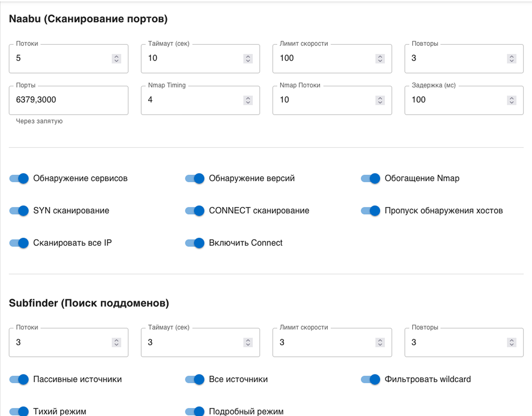Click the Naabu Лимит скорости spinner arrows
The height and width of the screenshot is (416, 532).
point(380,58)
